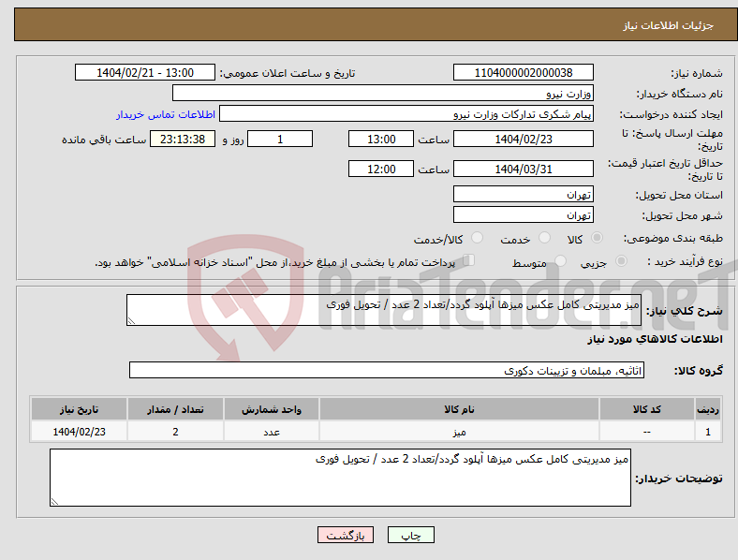
Task: Click the شماره نیاز label
Action: point(697,73)
